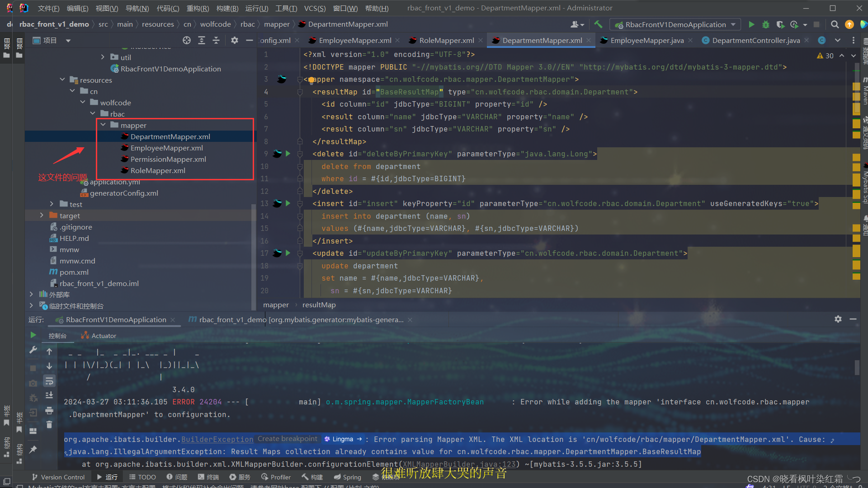This screenshot has width=868, height=488.
Task: Run the RbacFrontV1DemoApplication with the green play icon
Action: pos(751,24)
